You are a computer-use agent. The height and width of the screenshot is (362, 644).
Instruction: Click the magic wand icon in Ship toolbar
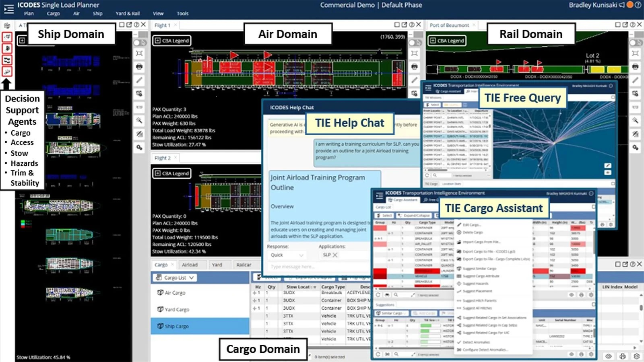point(139,120)
